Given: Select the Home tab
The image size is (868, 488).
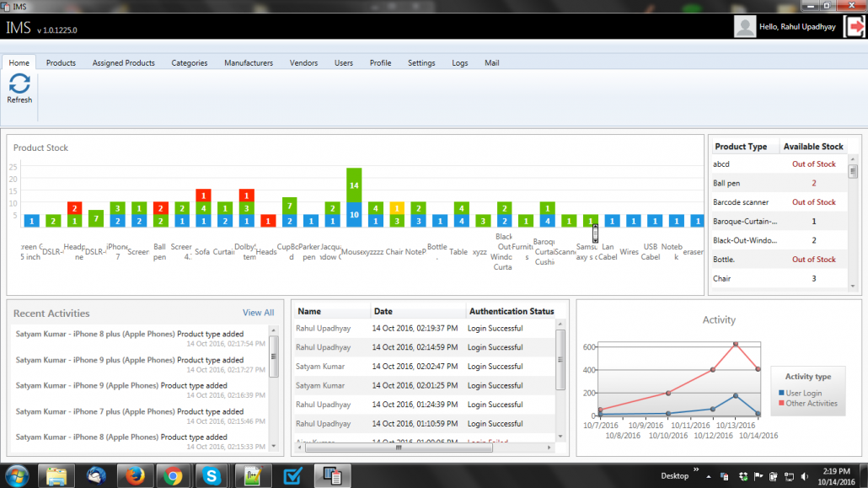Looking at the screenshot, I should pyautogui.click(x=19, y=62).
